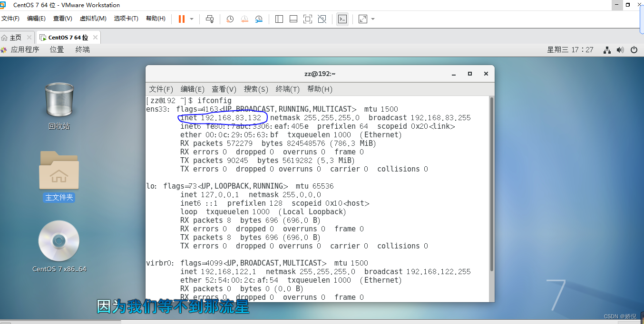
Task: Click the volume speaker icon in top bar
Action: click(x=620, y=49)
